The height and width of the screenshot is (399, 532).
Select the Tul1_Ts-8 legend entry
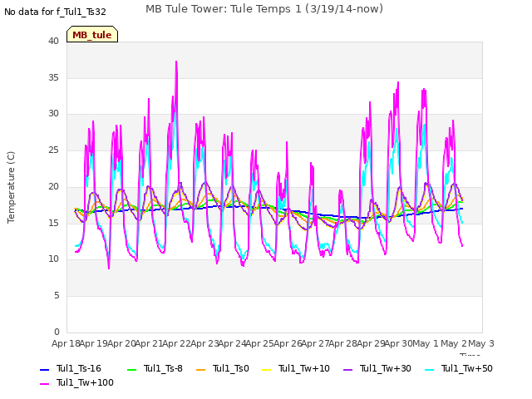pyautogui.click(x=155, y=368)
